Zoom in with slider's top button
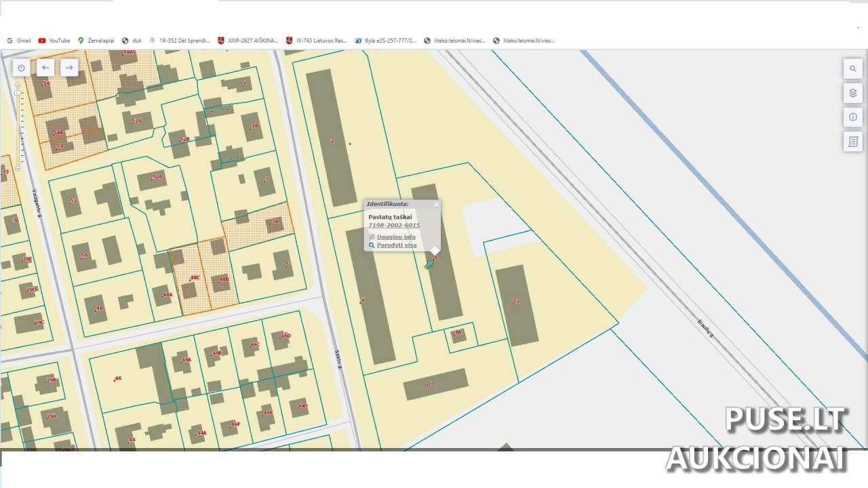 point(18,85)
